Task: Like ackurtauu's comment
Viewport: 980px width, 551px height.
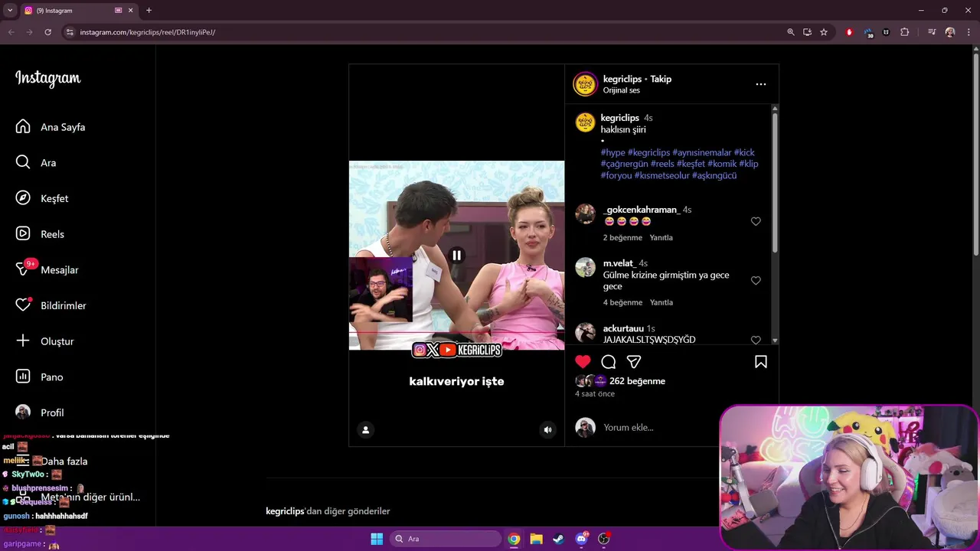Action: (756, 340)
